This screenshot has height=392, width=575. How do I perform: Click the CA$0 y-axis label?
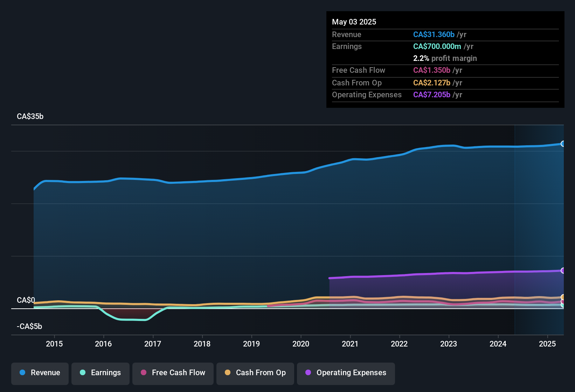(26, 300)
